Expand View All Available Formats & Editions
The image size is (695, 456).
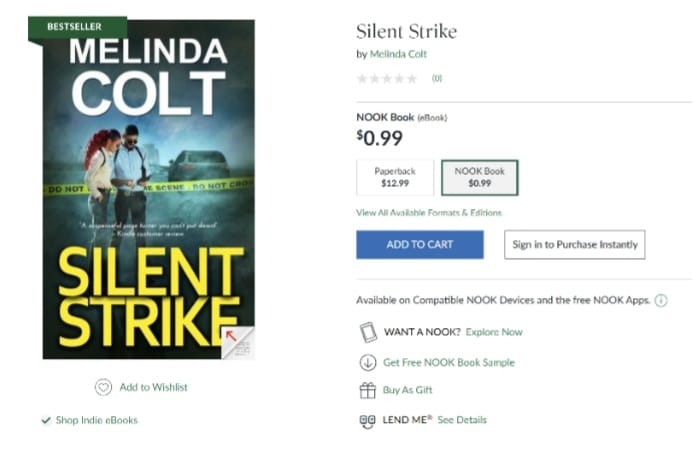pos(429,213)
